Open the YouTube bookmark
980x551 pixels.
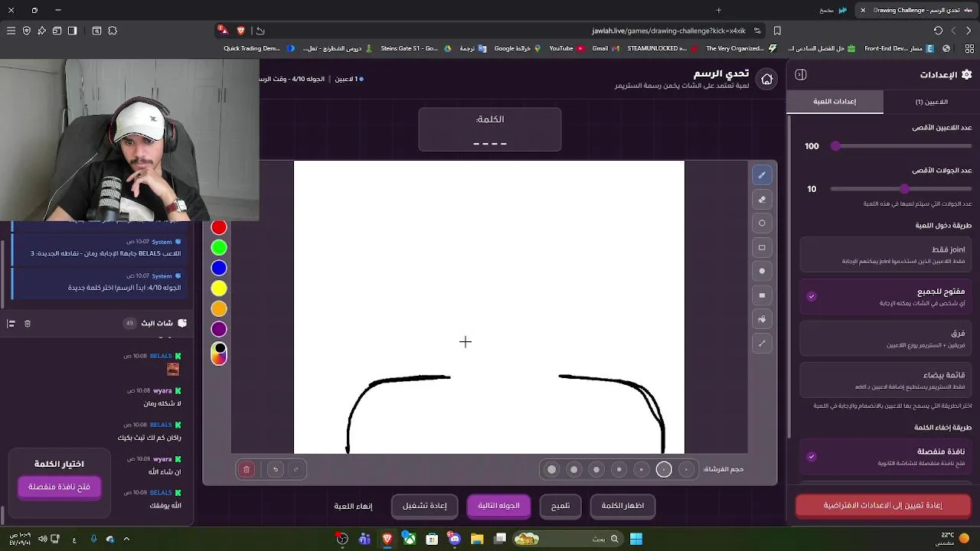[x=567, y=48]
